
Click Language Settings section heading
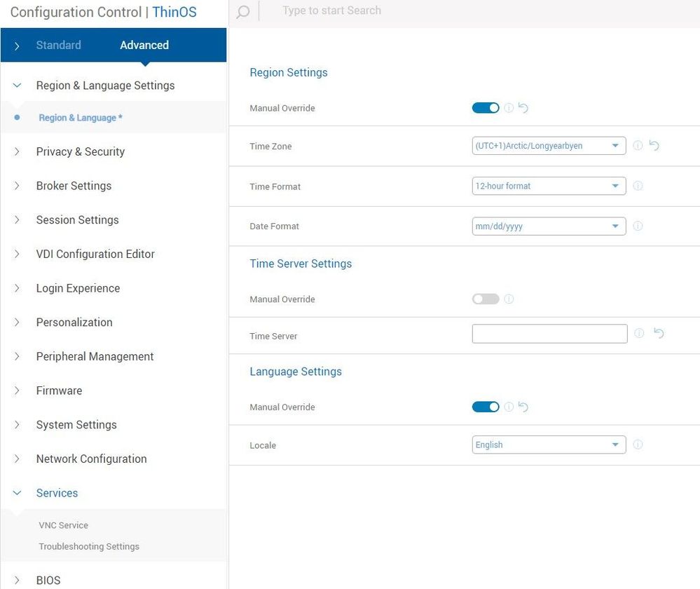click(296, 372)
